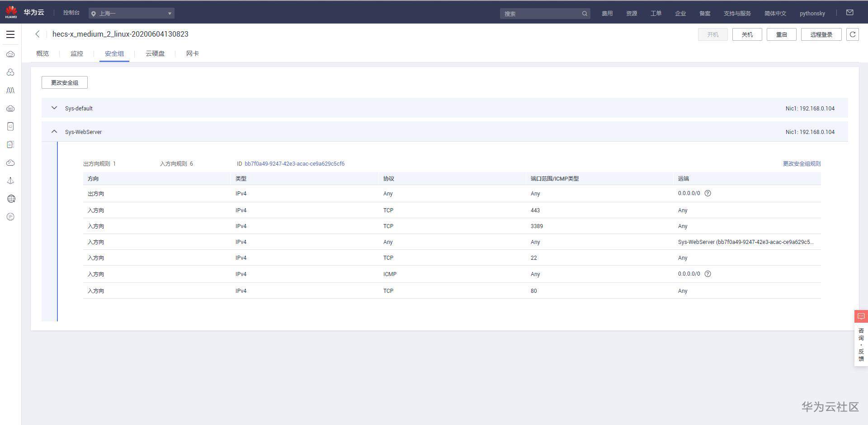Click the cloud-with-arrow sidebar icon
Image resolution: width=868 pixels, height=425 pixels.
(10, 163)
